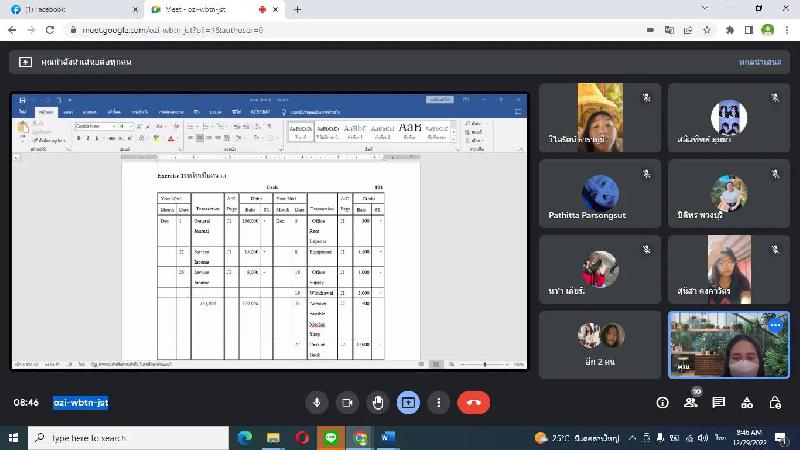
Task: Open the meeting details info icon
Action: pyautogui.click(x=662, y=402)
